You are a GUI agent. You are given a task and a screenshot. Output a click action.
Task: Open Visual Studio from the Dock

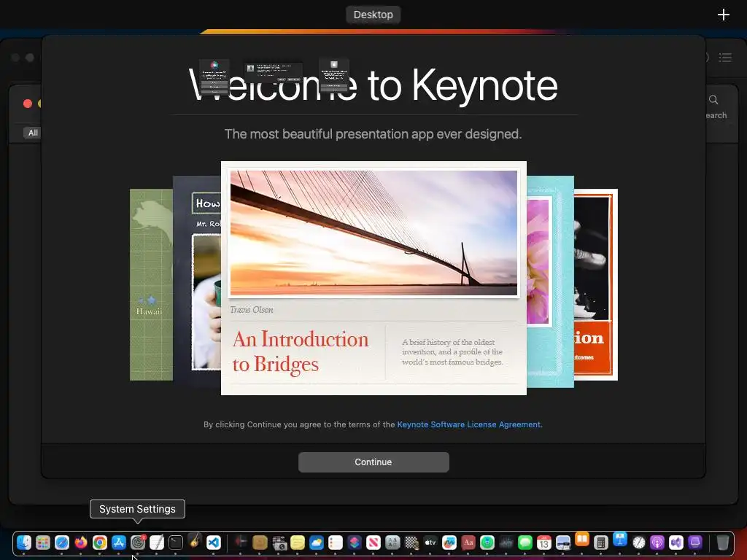(676, 542)
